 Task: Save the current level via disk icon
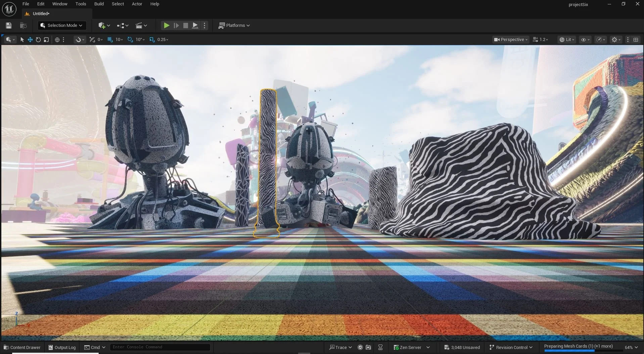click(9, 26)
